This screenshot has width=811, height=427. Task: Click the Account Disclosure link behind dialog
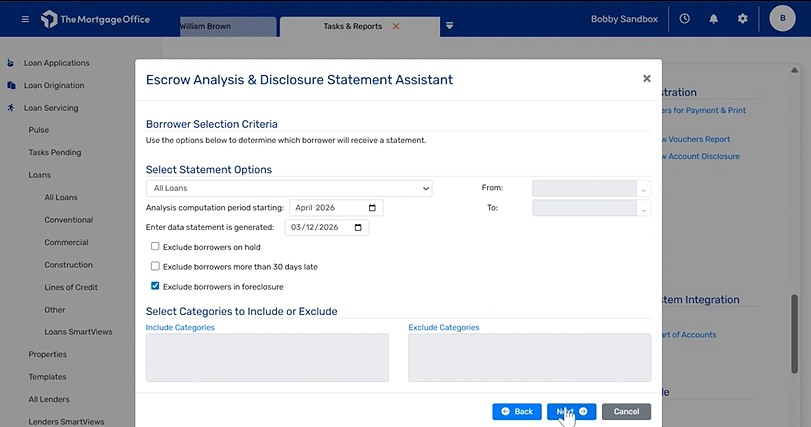point(701,156)
